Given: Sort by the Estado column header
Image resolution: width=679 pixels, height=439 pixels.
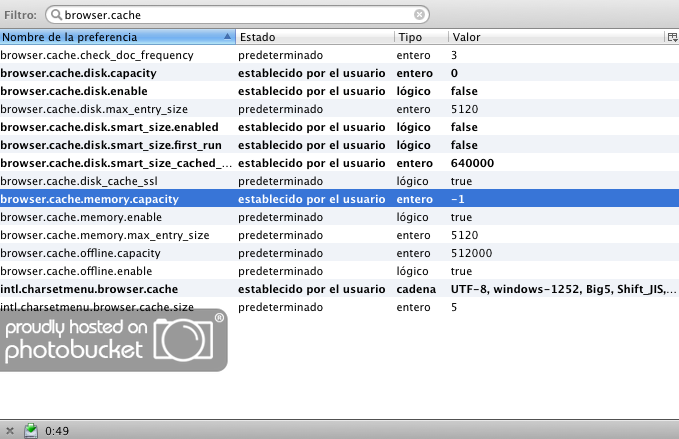Looking at the screenshot, I should [314, 37].
